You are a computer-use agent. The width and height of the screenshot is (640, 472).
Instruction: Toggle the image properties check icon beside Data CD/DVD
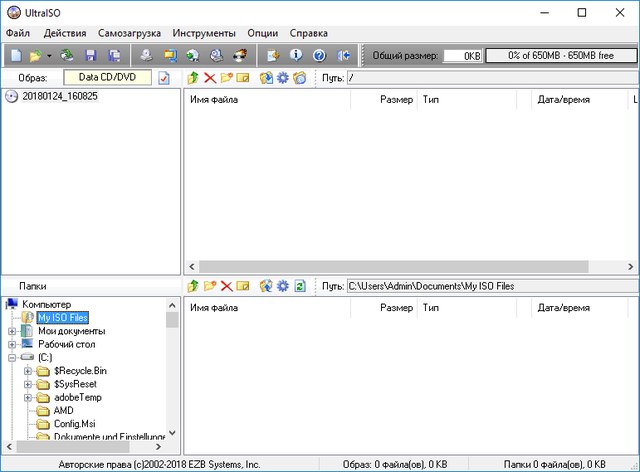click(164, 78)
